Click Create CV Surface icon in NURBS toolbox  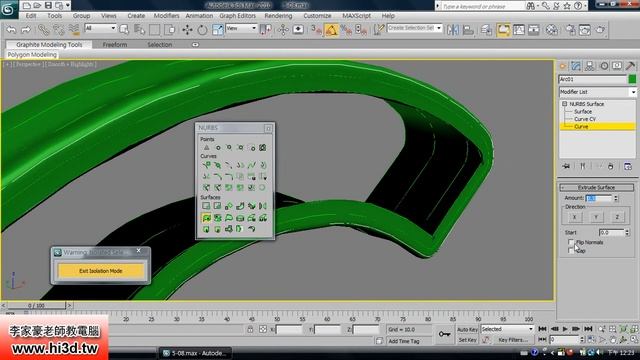207,206
